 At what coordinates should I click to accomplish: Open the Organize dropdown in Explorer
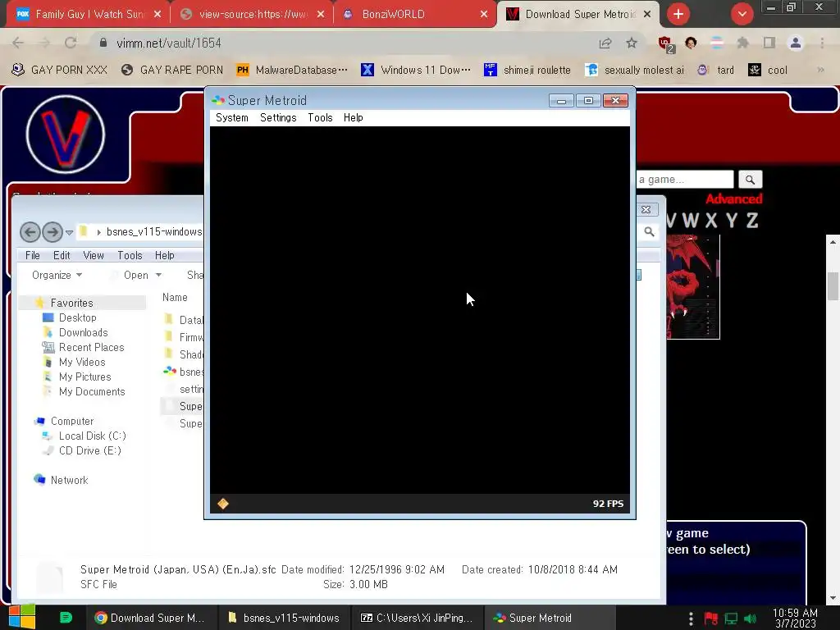[x=57, y=276]
